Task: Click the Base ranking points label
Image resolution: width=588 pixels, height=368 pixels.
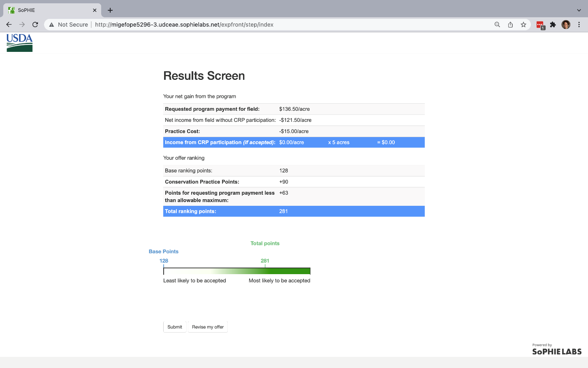Action: pyautogui.click(x=189, y=171)
